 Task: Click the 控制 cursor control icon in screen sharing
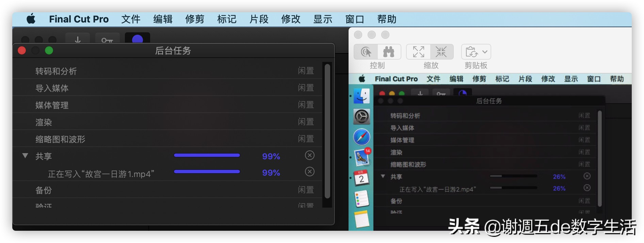tap(366, 52)
